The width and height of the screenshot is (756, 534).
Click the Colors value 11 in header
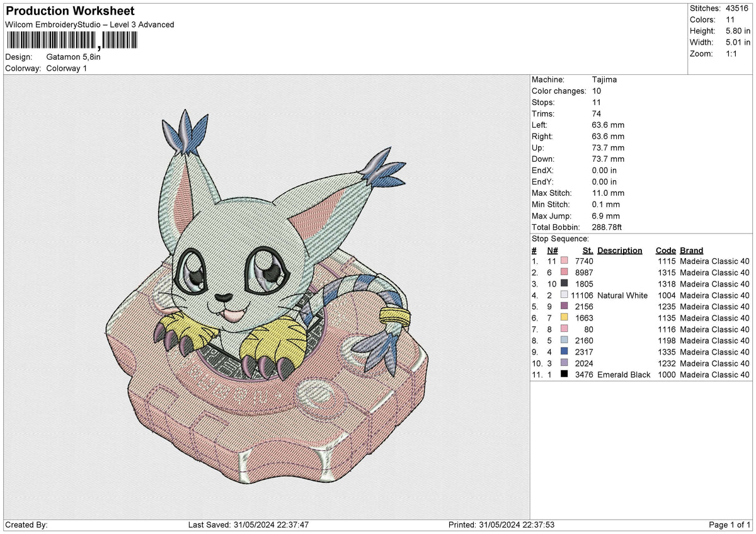tap(730, 20)
